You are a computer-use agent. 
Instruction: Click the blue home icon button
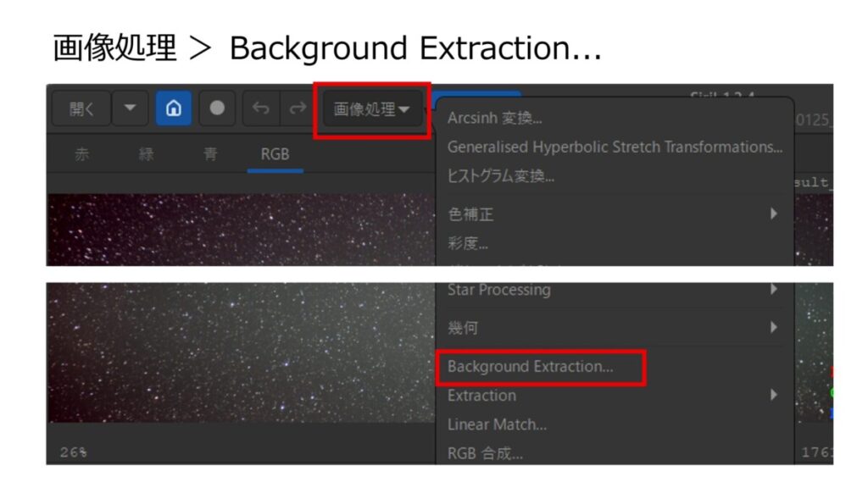click(x=173, y=108)
